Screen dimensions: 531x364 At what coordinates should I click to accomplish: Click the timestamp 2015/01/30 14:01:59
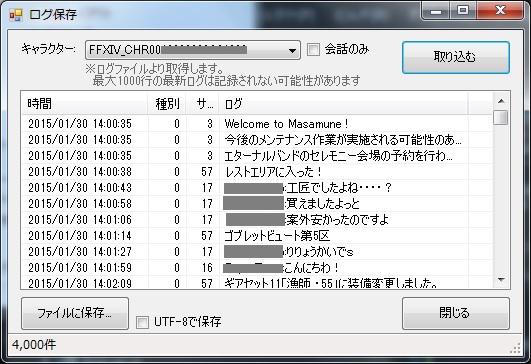click(80, 268)
